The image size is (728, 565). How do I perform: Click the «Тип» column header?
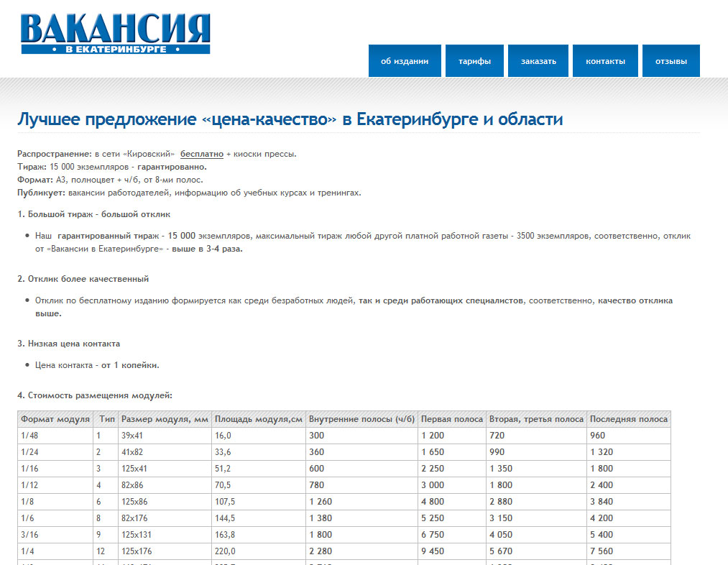[x=106, y=419]
